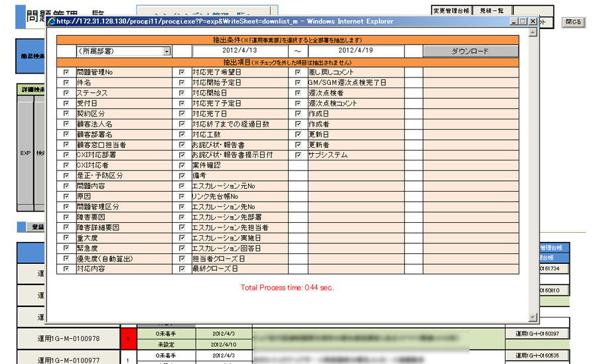Toggle the 件名 checkbox
Screen dimensions: 597x364
pyautogui.click(x=66, y=82)
